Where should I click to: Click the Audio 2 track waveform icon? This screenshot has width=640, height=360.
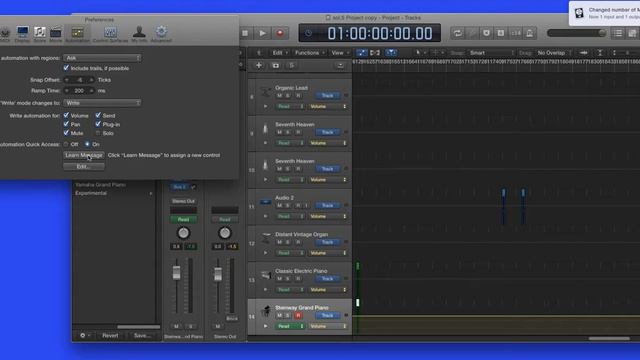click(266, 202)
